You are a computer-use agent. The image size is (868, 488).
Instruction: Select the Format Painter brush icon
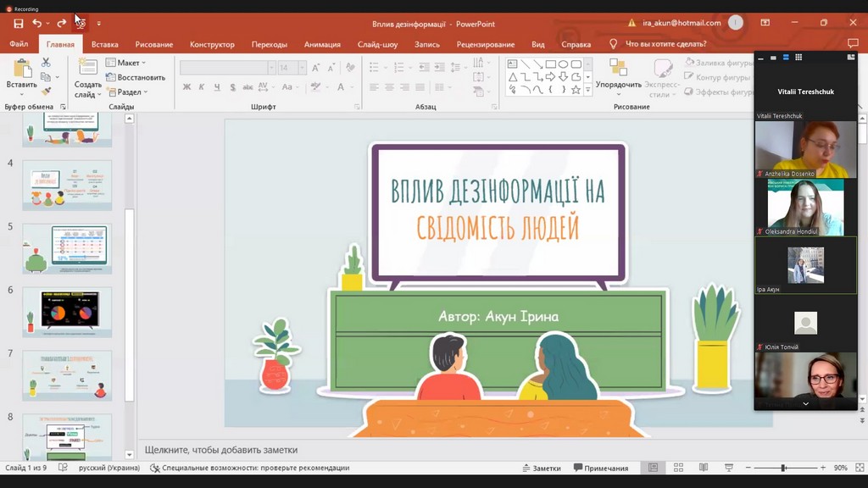click(46, 91)
